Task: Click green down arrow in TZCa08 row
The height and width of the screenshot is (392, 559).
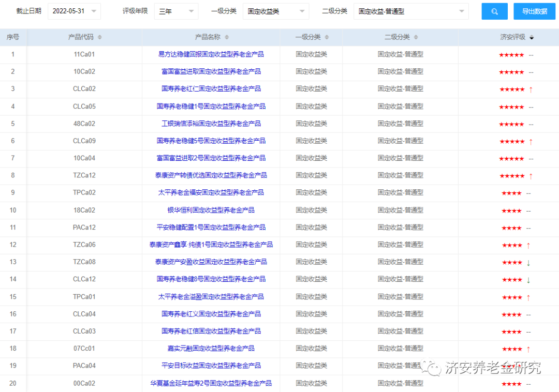Action: pyautogui.click(x=528, y=263)
